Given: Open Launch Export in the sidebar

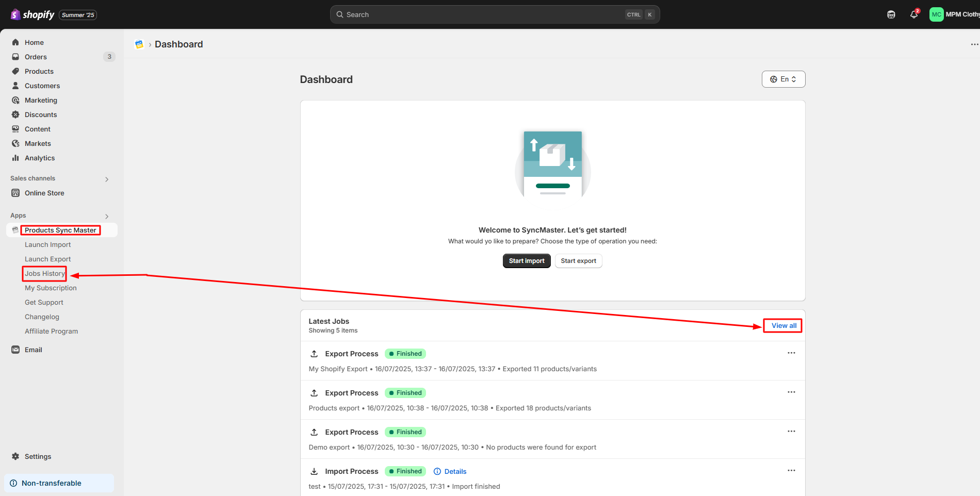Looking at the screenshot, I should pyautogui.click(x=48, y=259).
